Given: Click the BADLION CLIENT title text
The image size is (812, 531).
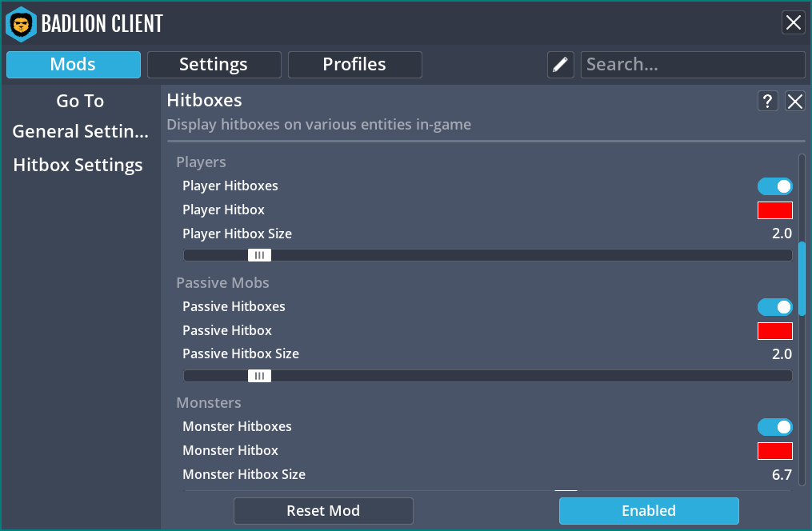Looking at the screenshot, I should [102, 24].
